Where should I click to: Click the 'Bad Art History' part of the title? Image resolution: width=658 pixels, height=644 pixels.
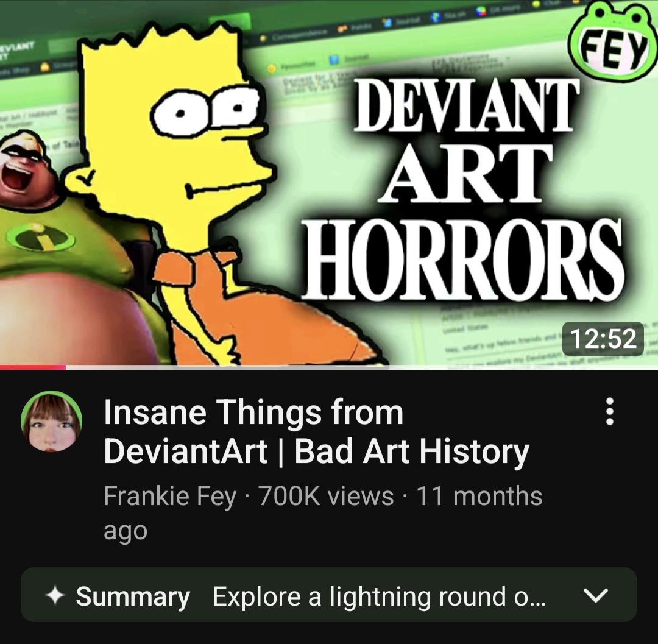coord(412,452)
